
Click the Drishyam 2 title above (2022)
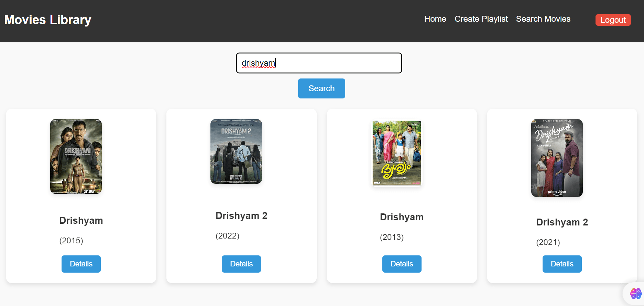[241, 216]
